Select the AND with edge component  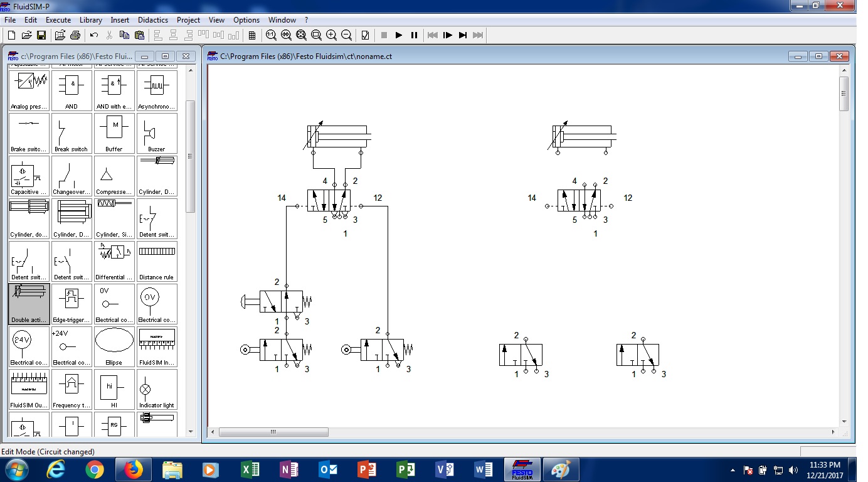point(114,90)
